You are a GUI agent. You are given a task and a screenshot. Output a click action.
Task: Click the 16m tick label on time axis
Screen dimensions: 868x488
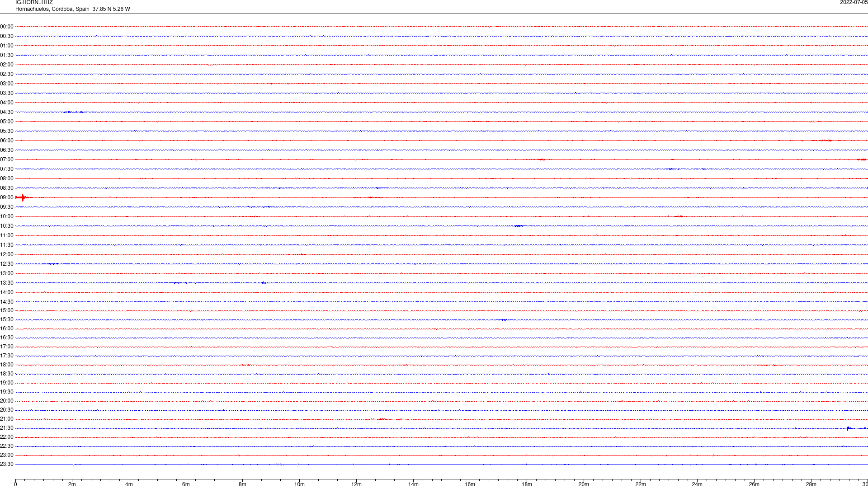click(470, 484)
